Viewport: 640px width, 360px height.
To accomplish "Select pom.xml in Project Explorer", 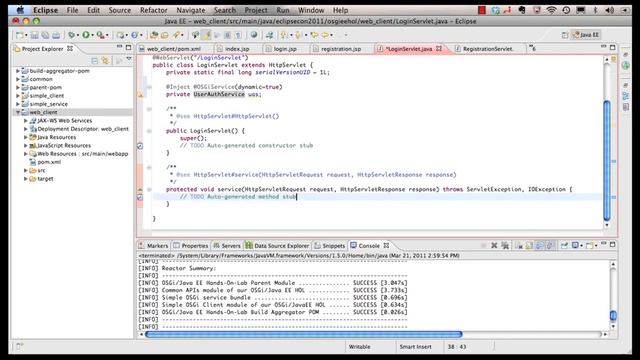I will [49, 162].
